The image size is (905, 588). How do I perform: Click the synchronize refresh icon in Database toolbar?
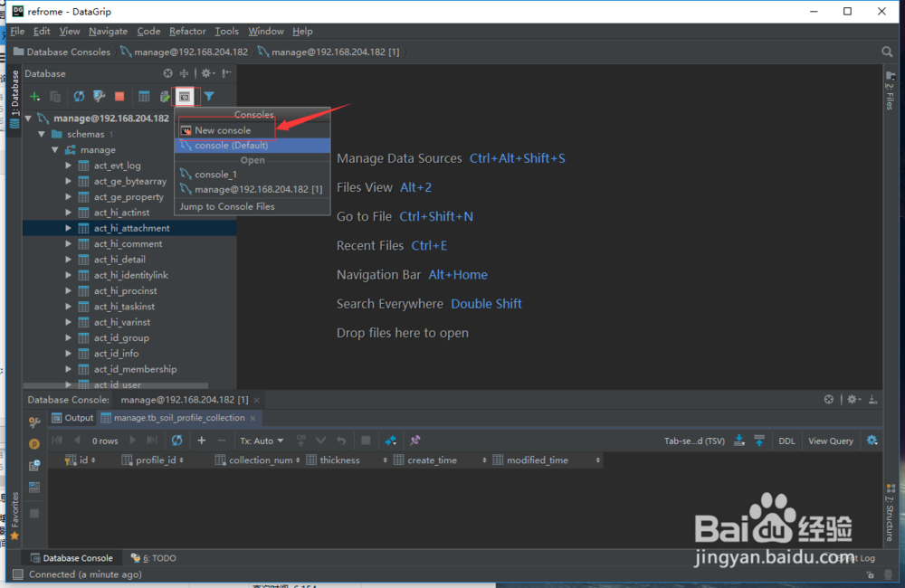(x=79, y=97)
